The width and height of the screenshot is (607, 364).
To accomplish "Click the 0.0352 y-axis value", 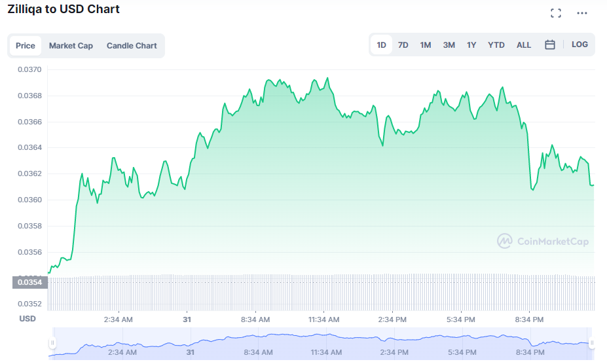I will [30, 304].
